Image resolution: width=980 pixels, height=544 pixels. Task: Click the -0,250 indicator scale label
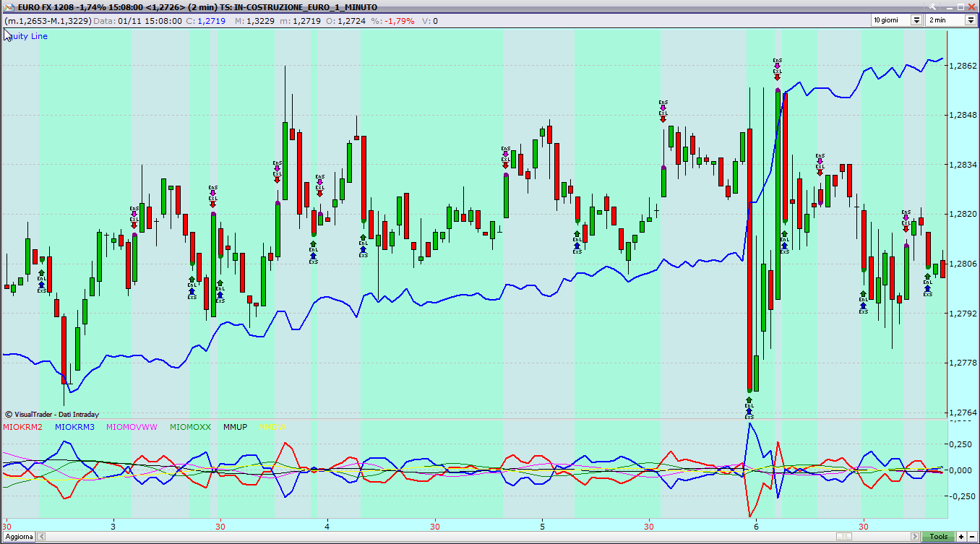click(963, 496)
